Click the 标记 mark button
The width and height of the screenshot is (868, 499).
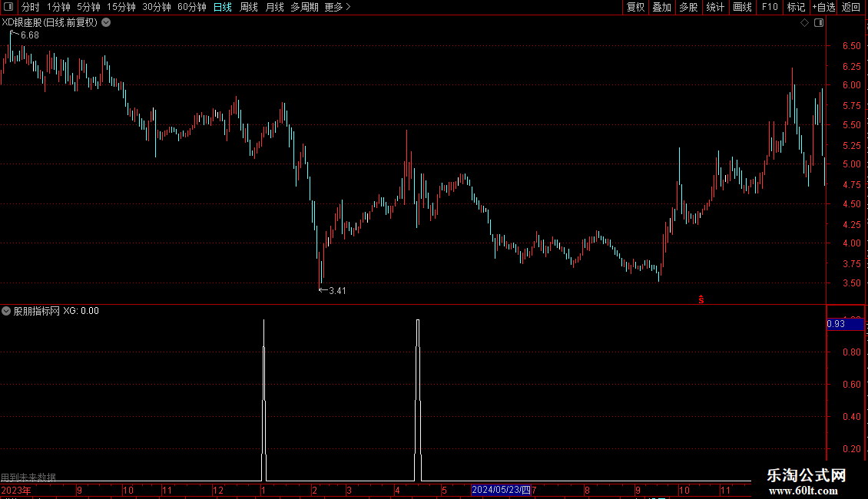[796, 7]
